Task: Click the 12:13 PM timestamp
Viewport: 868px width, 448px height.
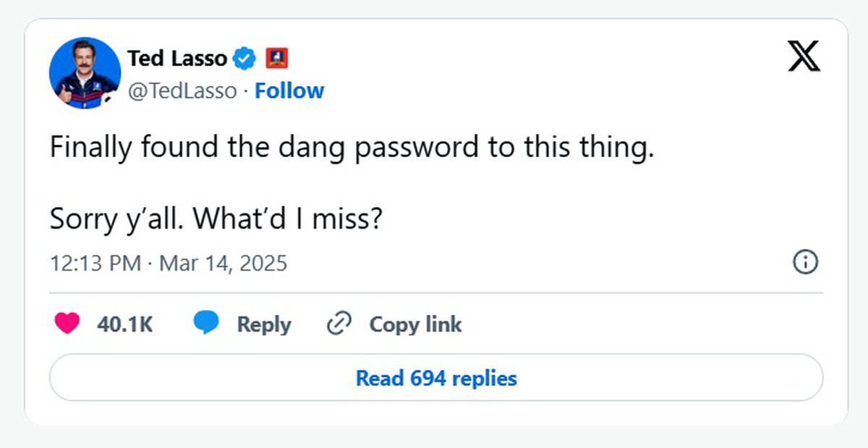Action: point(95,263)
